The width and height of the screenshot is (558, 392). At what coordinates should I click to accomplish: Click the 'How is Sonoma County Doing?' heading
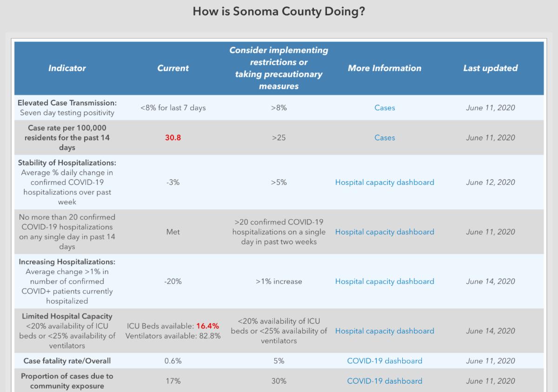point(279,12)
